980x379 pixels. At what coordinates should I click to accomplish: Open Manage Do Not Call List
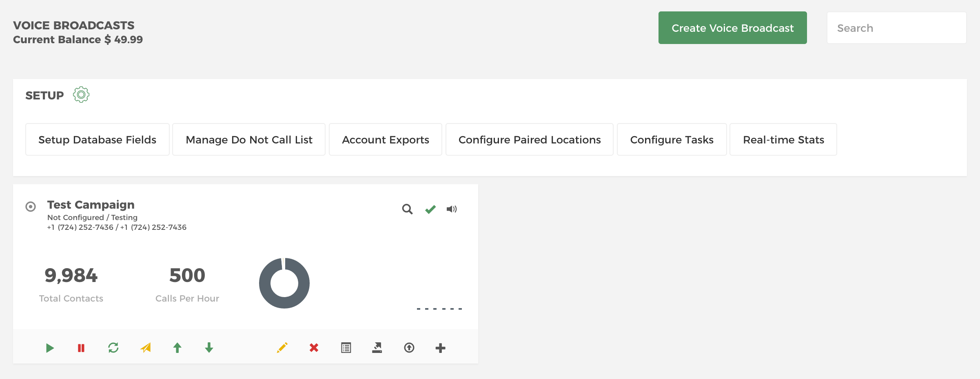[x=249, y=139]
